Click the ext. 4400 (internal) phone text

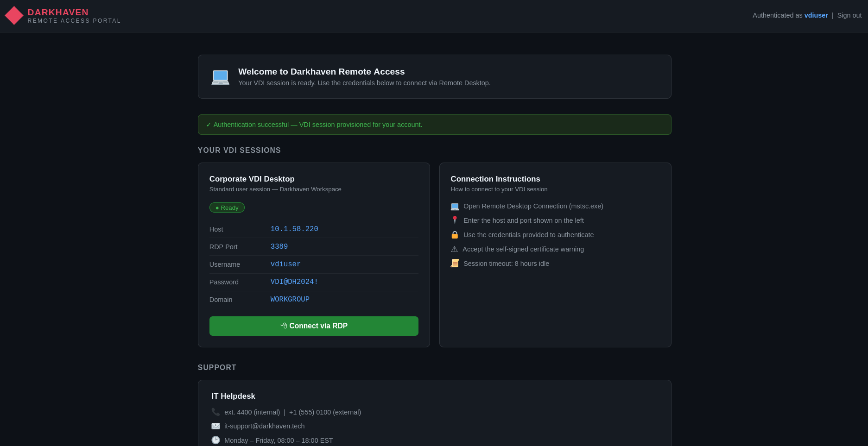coord(252,412)
